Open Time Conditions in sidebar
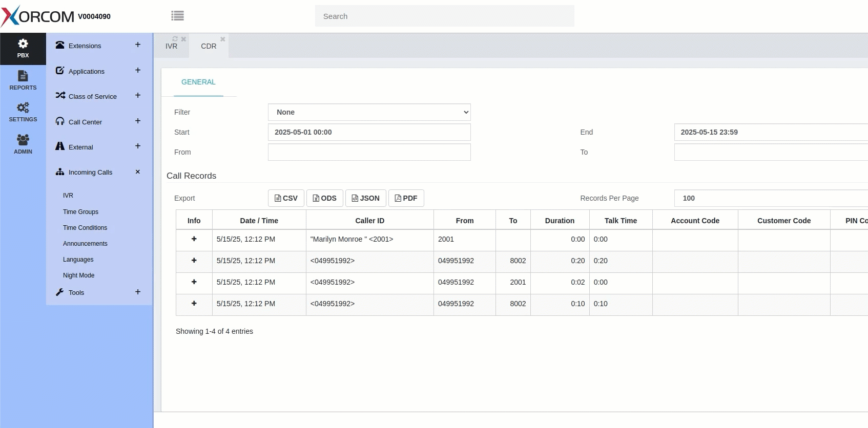 pos(85,228)
